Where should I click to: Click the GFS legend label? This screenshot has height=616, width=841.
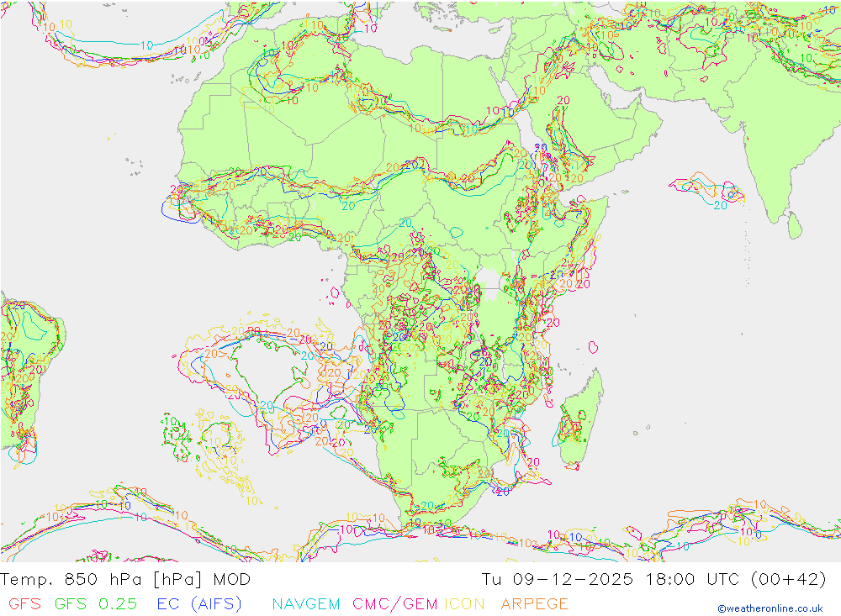click(24, 603)
